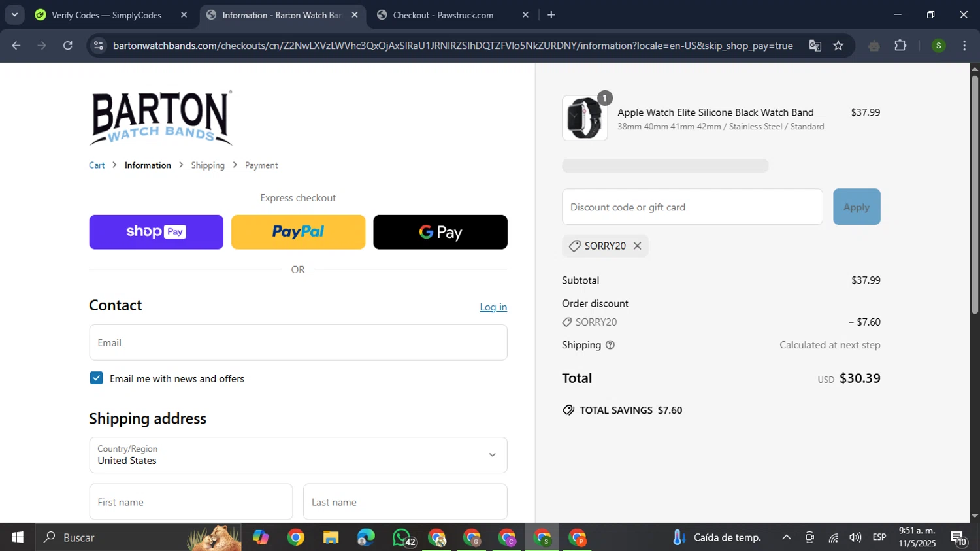980x551 pixels.
Task: Focus the Discount code or gift card field
Action: click(693, 207)
